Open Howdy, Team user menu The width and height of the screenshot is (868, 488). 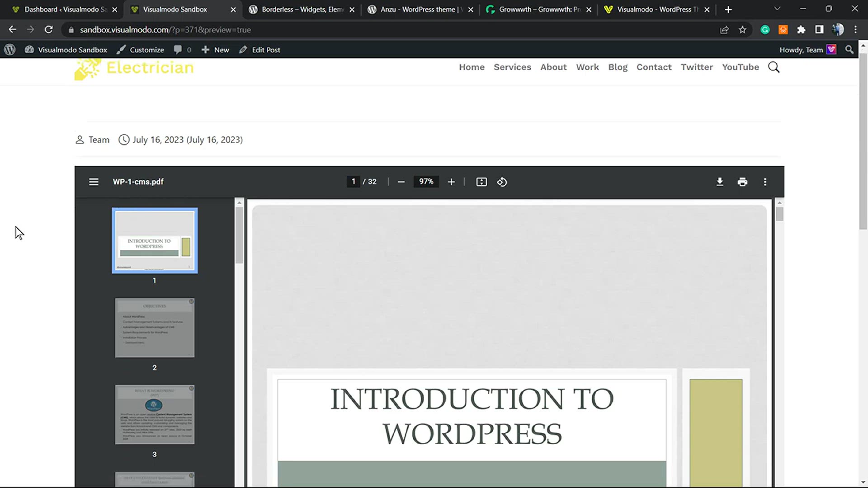coord(808,50)
